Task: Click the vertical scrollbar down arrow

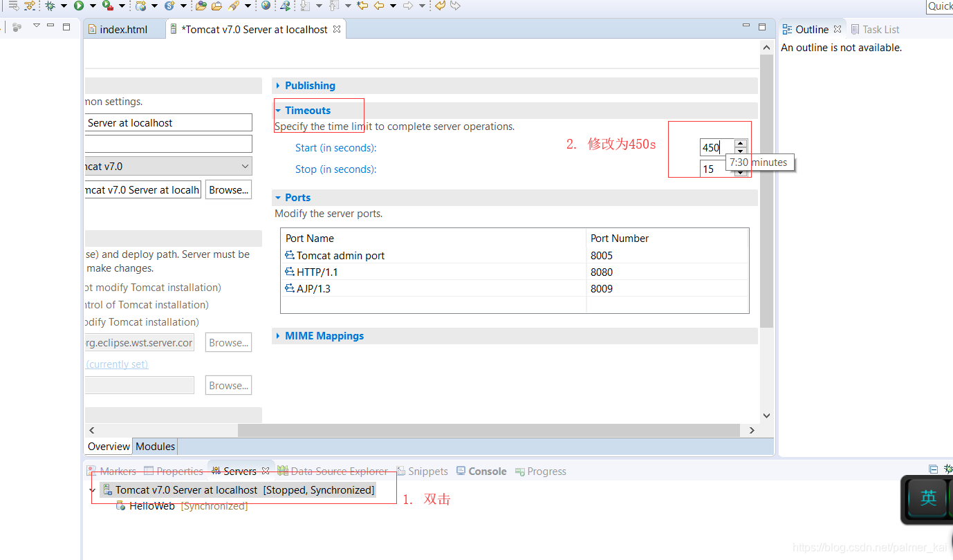Action: [x=766, y=416]
